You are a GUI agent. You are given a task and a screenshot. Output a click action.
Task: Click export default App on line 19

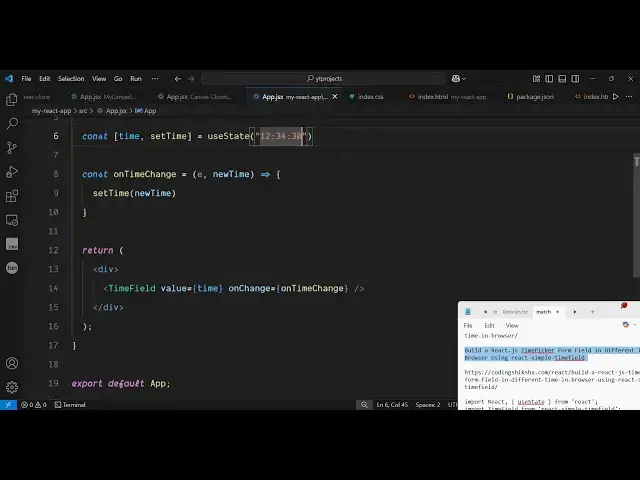tap(121, 383)
